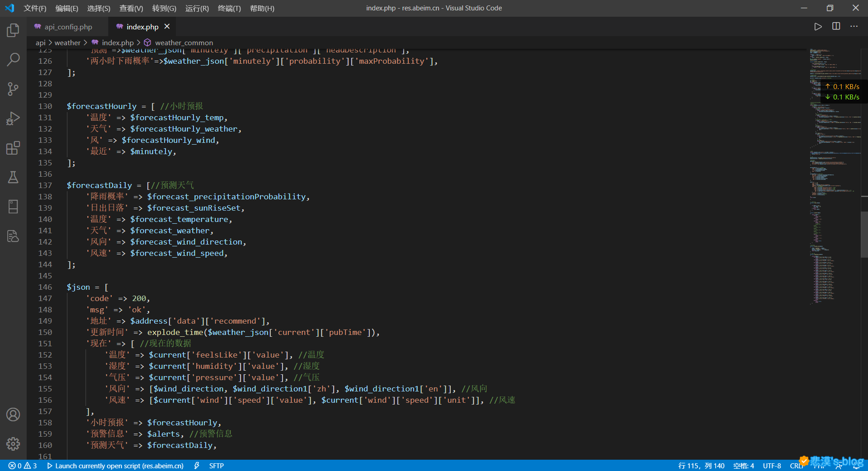Click the Visual Studio Code logo icon
The height and width of the screenshot is (471, 868).
pos(9,8)
